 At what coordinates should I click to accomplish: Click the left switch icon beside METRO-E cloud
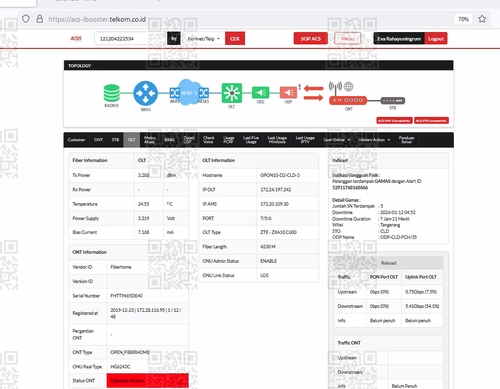point(175,93)
